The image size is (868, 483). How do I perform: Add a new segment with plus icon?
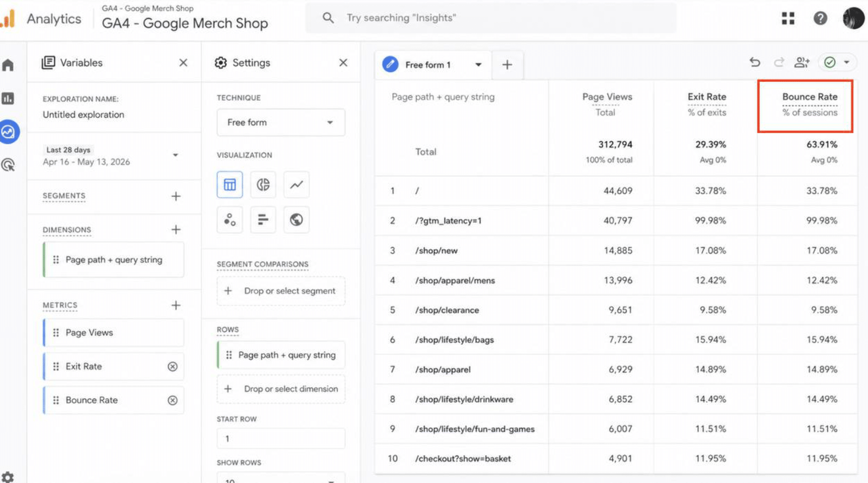coord(176,196)
